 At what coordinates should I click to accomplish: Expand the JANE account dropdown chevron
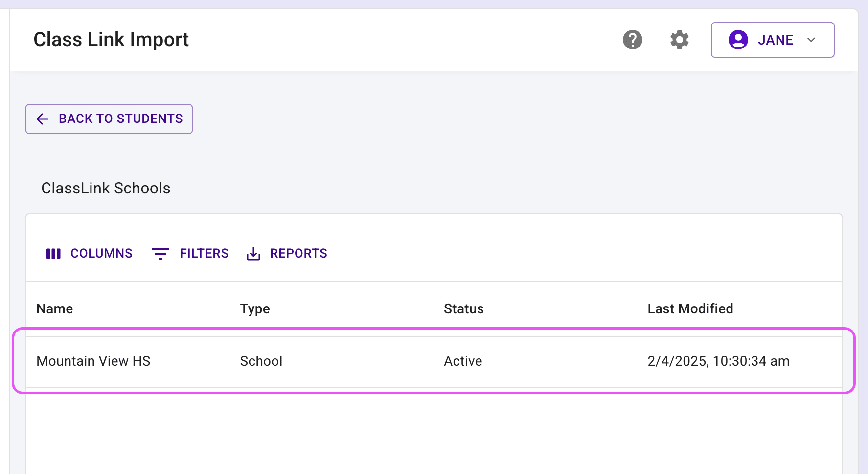(x=811, y=40)
